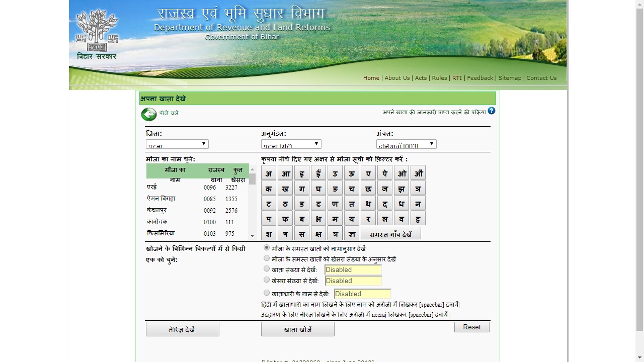Screen dimensions: 644x362
Task: Select search by खाताधारी name radio option
Action: pyautogui.click(x=267, y=293)
